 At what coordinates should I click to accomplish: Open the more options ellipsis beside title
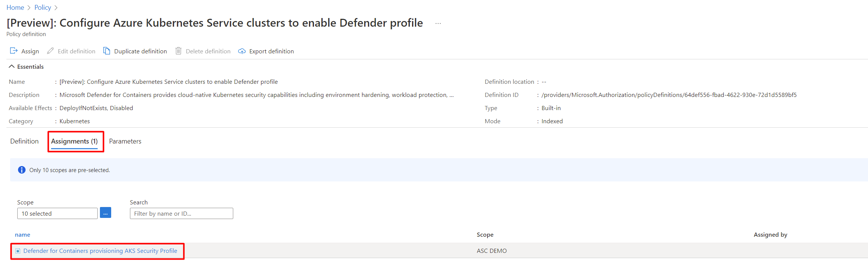(x=438, y=23)
